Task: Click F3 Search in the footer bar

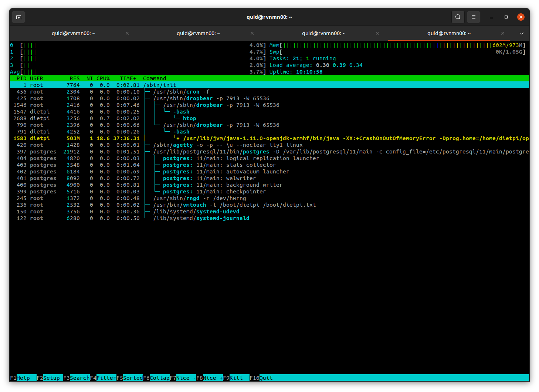Action: (79, 378)
